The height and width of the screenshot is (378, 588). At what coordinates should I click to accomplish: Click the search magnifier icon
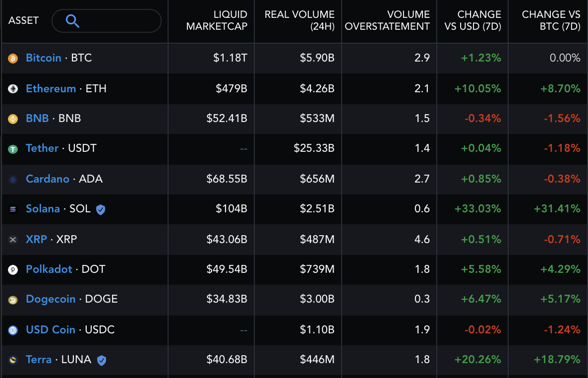click(72, 21)
